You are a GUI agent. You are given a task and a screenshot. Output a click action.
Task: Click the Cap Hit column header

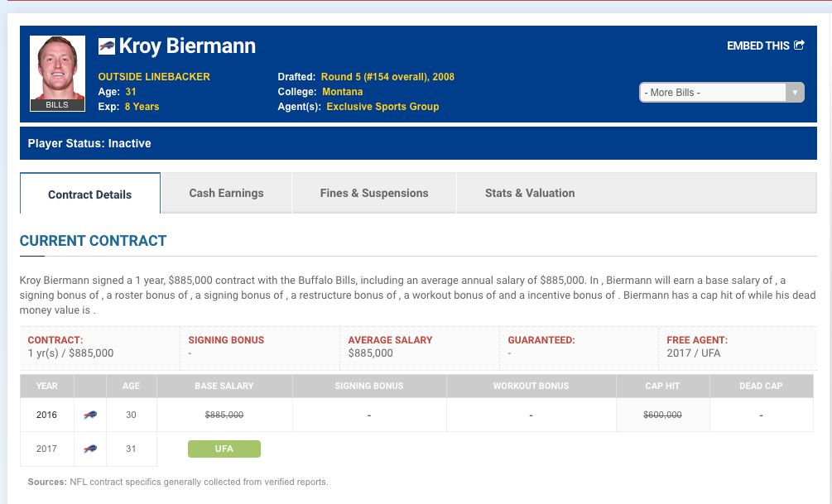(x=662, y=386)
